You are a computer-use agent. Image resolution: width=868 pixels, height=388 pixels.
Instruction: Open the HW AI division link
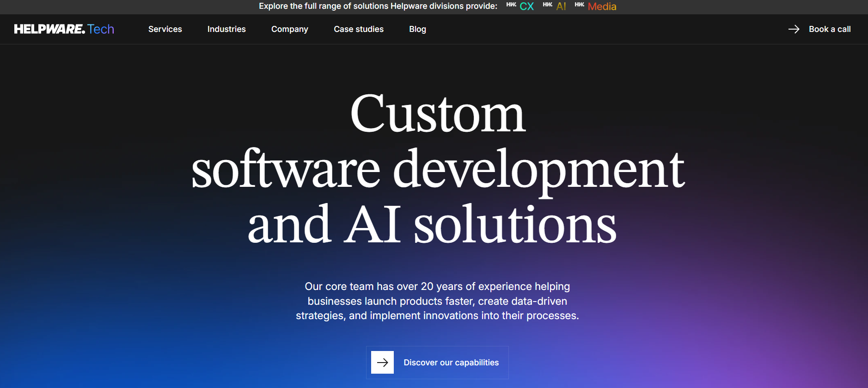[x=554, y=6]
